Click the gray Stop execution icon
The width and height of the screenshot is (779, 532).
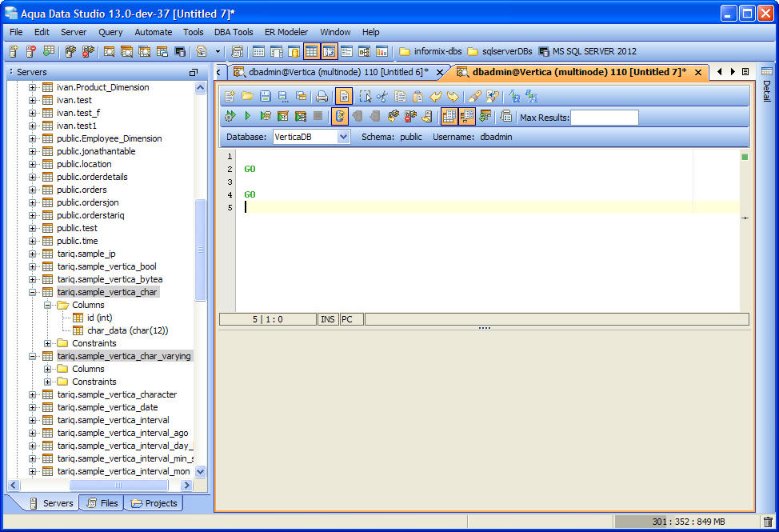pyautogui.click(x=318, y=116)
